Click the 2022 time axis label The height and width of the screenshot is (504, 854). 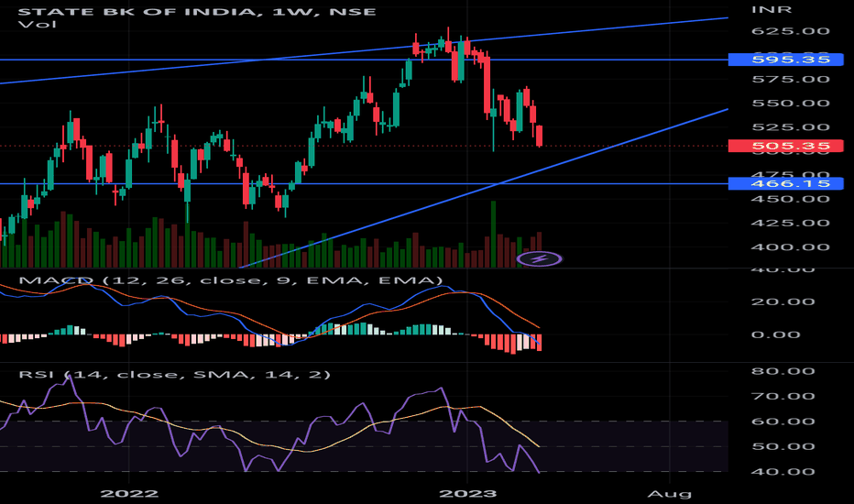click(x=129, y=494)
